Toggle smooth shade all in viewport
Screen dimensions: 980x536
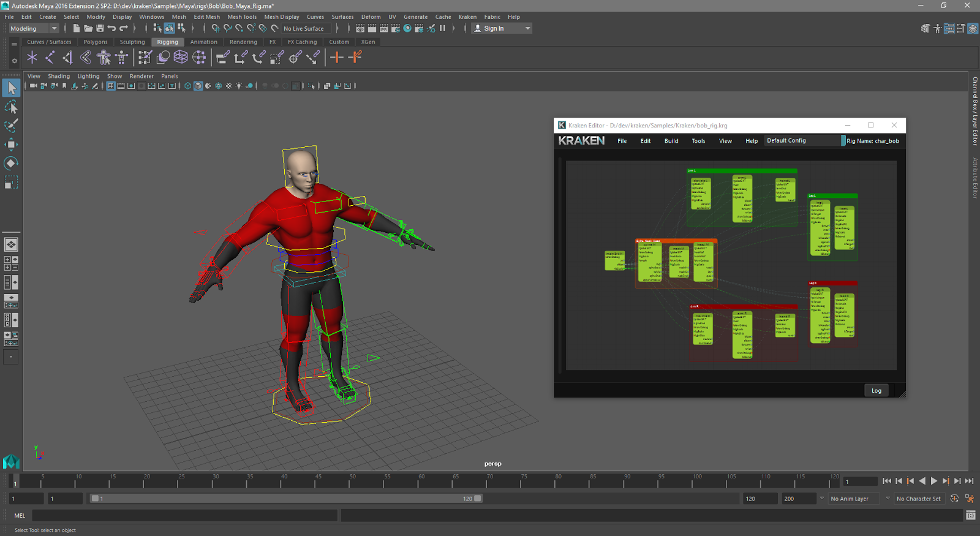coord(198,86)
